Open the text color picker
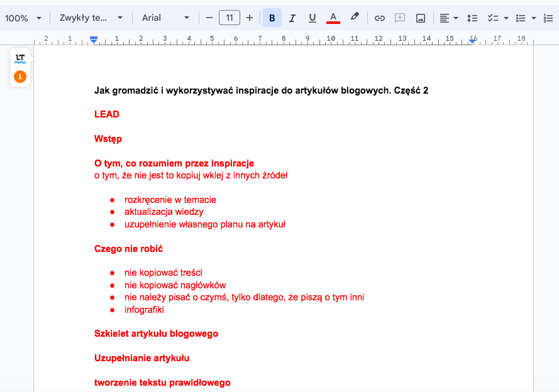 click(x=333, y=18)
